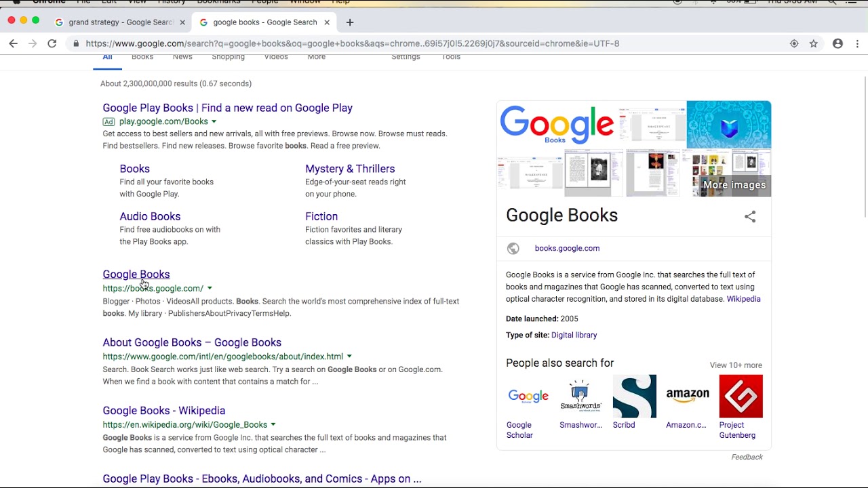Open the Window menu in macOS menu bar

coord(305,2)
